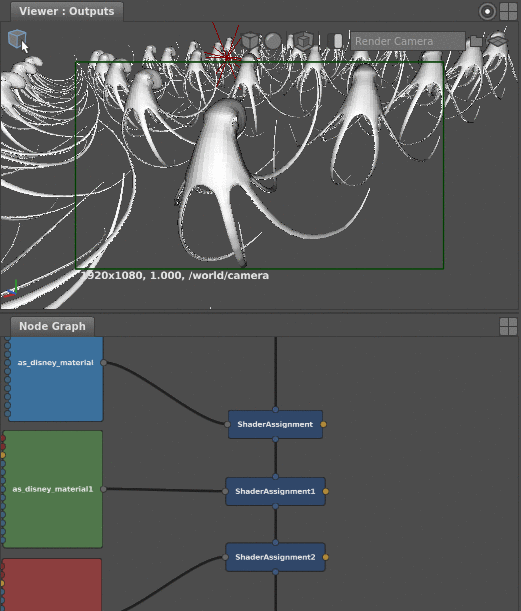This screenshot has width=521, height=611.
Task: Open the Node Graph panel layout grid icon
Action: coord(508,326)
